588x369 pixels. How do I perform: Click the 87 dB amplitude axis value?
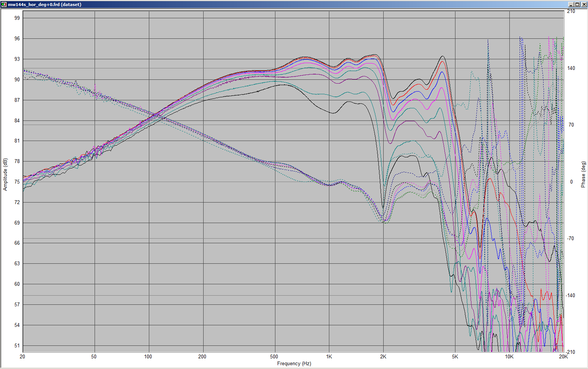(x=17, y=100)
